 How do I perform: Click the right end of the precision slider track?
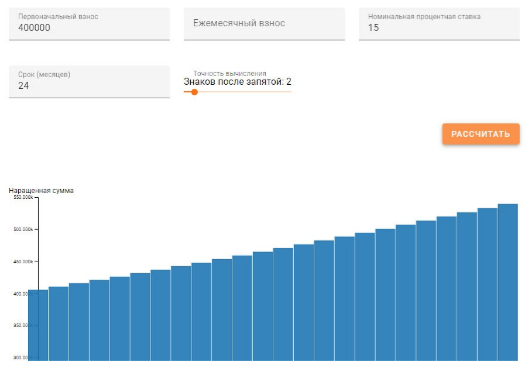[x=290, y=92]
